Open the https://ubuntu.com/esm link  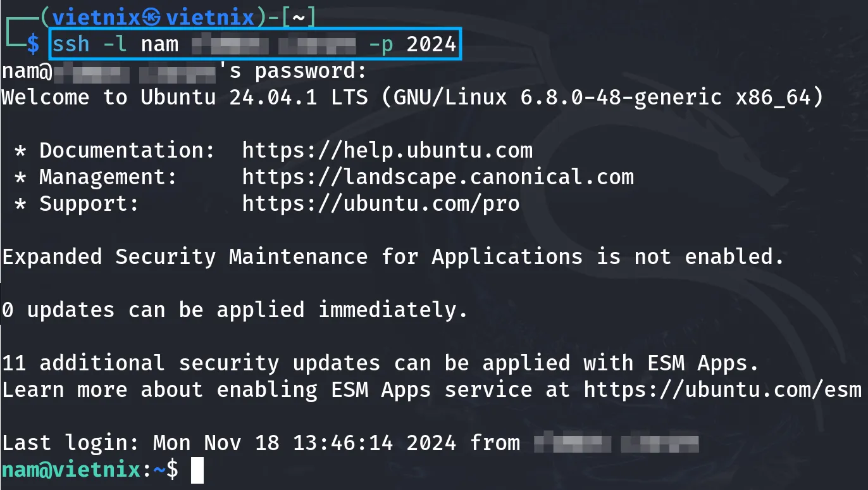pos(722,389)
